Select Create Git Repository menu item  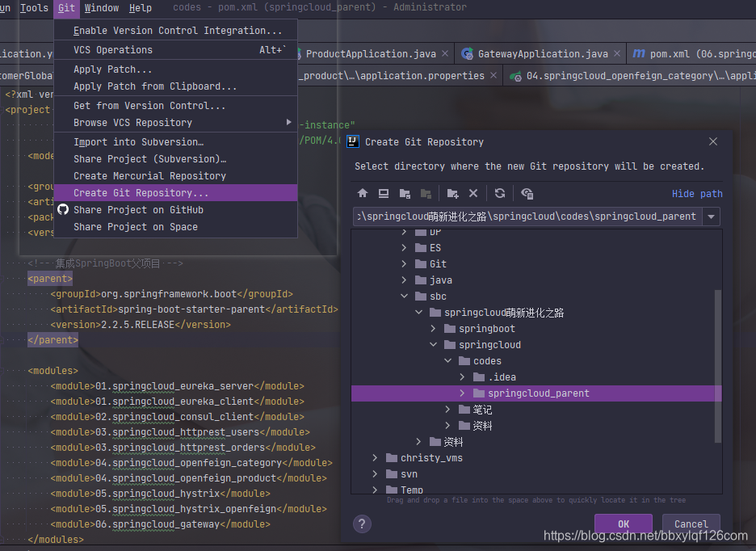pyautogui.click(x=175, y=192)
